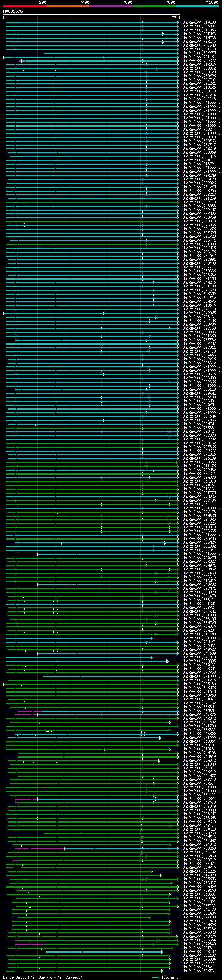Click label UniRef100_B2XYE5
The image size is (222, 980).
click(x=199, y=53)
